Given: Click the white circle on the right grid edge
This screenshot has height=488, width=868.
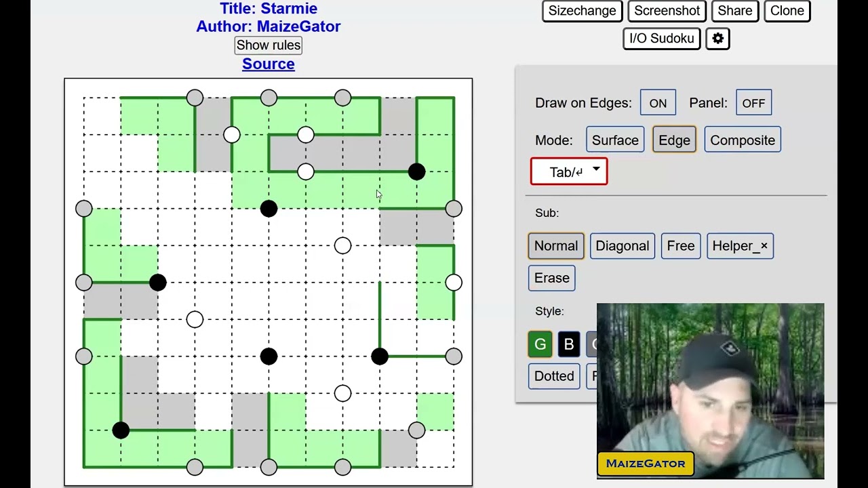Looking at the screenshot, I should [454, 282].
